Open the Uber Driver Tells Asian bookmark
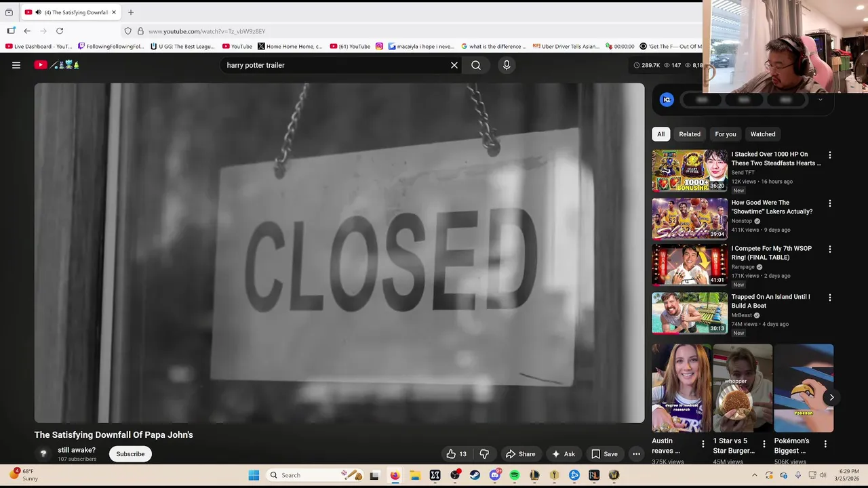 click(566, 47)
